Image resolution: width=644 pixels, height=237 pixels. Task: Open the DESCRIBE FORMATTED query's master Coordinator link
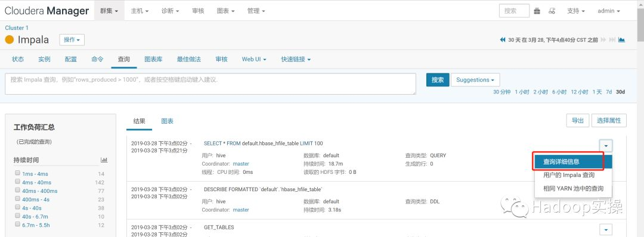241,210
